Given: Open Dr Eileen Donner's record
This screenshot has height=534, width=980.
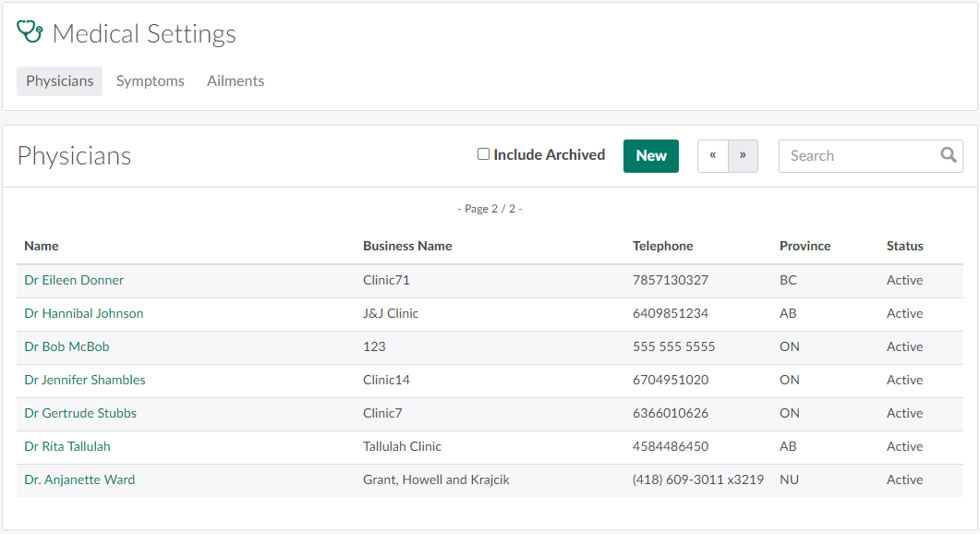Looking at the screenshot, I should [74, 280].
